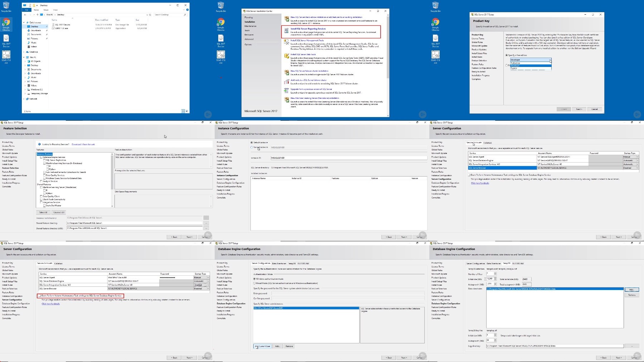Click the blue info icon on Feature Selection page
Screen dimensions: 644x362
tap(39, 144)
